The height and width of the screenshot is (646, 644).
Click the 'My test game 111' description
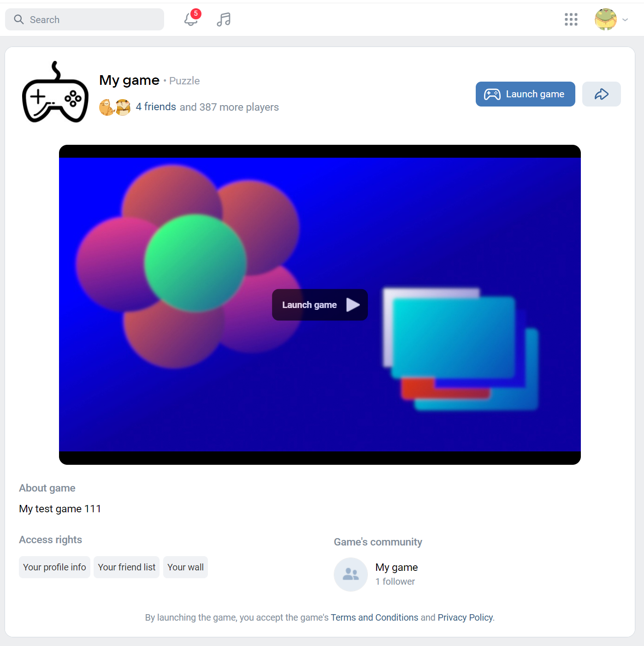pyautogui.click(x=60, y=509)
